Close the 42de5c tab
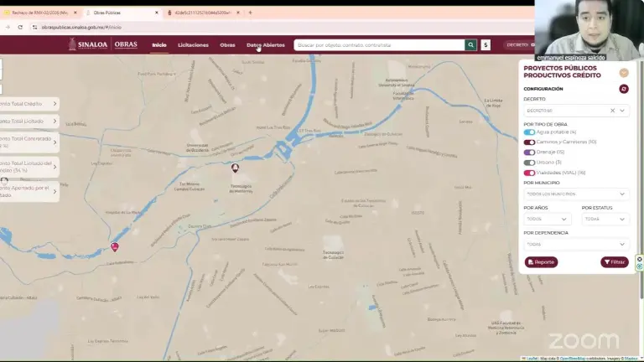644x362 pixels. click(x=238, y=13)
